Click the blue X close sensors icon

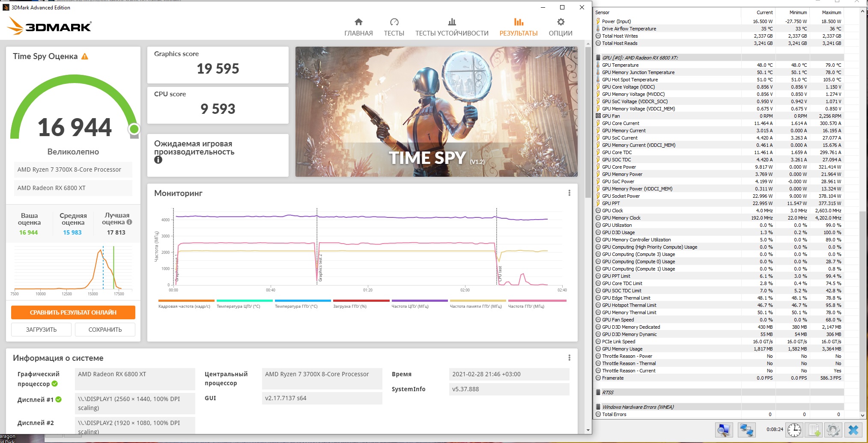[853, 430]
